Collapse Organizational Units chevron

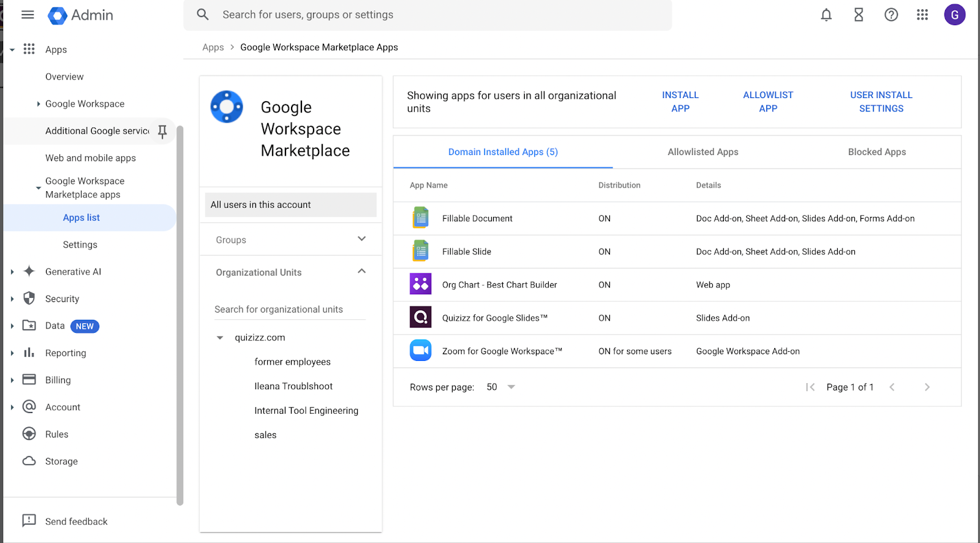[361, 271]
